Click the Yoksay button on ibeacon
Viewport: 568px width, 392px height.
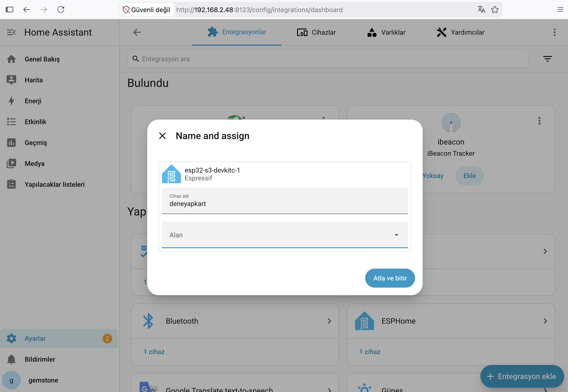[x=433, y=176]
